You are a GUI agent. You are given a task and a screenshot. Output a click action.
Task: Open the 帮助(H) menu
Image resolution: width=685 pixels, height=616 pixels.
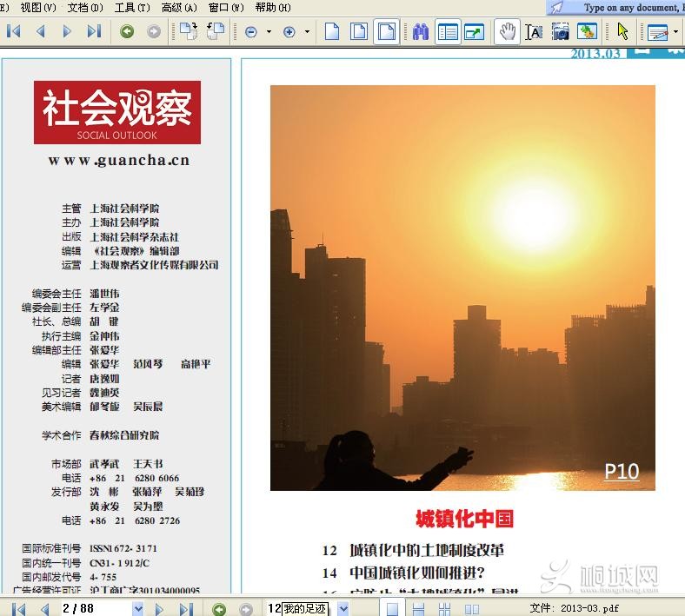pos(272,8)
